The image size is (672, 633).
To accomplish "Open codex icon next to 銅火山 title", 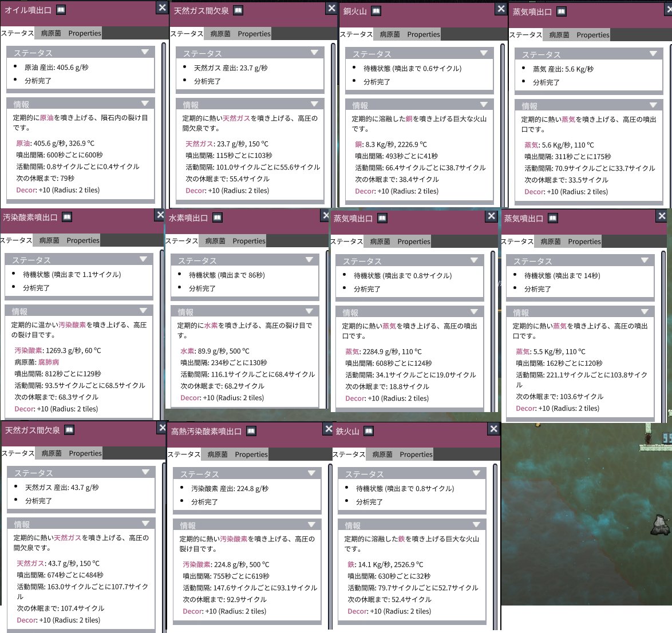I will [376, 11].
